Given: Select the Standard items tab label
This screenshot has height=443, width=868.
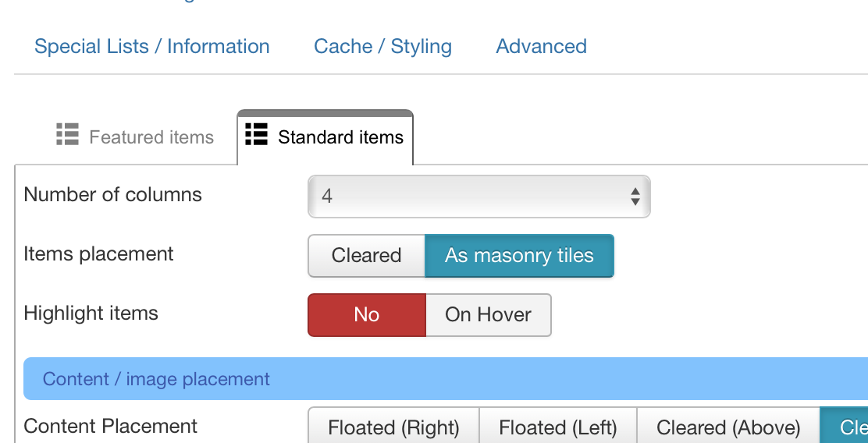Looking at the screenshot, I should coord(340,138).
